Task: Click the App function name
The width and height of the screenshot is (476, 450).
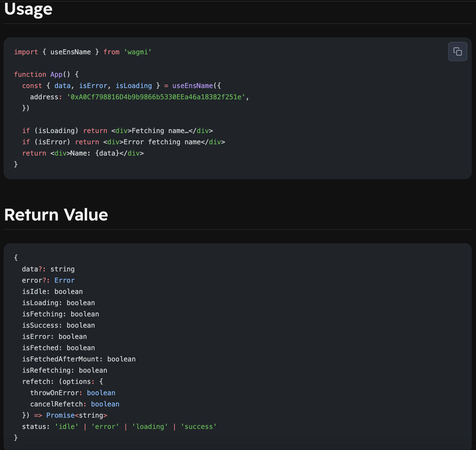Action: (x=56, y=75)
